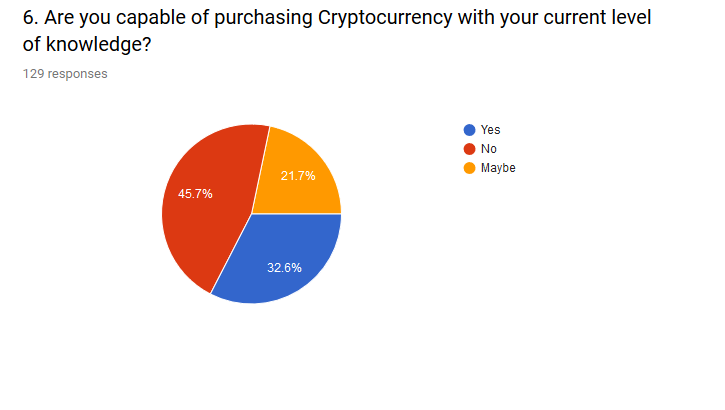Viewport: 725px width, 410px height.
Task: Click the pie center where slices meet
Action: (x=252, y=214)
